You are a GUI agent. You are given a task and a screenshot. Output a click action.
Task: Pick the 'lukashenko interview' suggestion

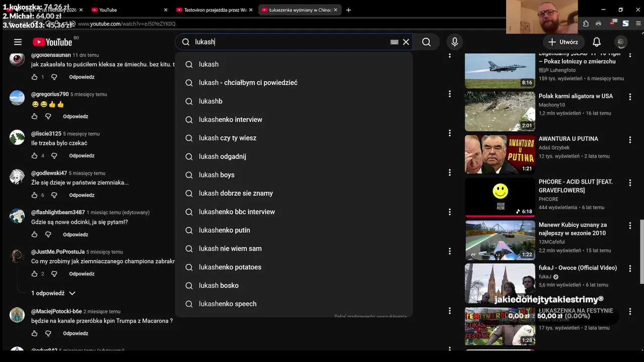click(x=294, y=120)
